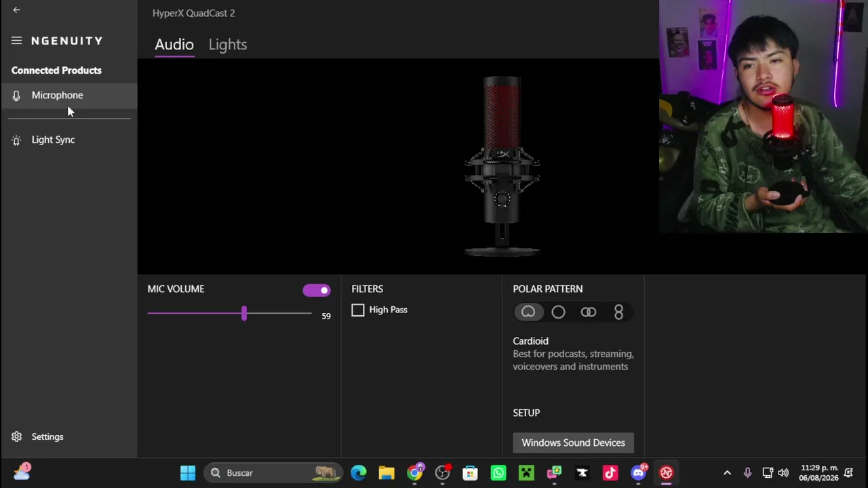Open CapCut from taskbar
Viewport: 868px width, 488px height.
pos(582,473)
